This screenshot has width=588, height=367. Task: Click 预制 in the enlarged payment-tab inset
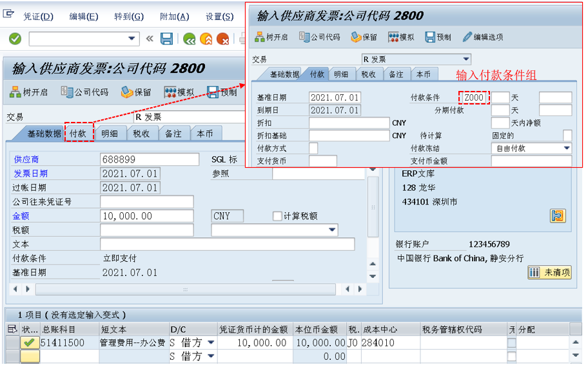[x=438, y=37]
